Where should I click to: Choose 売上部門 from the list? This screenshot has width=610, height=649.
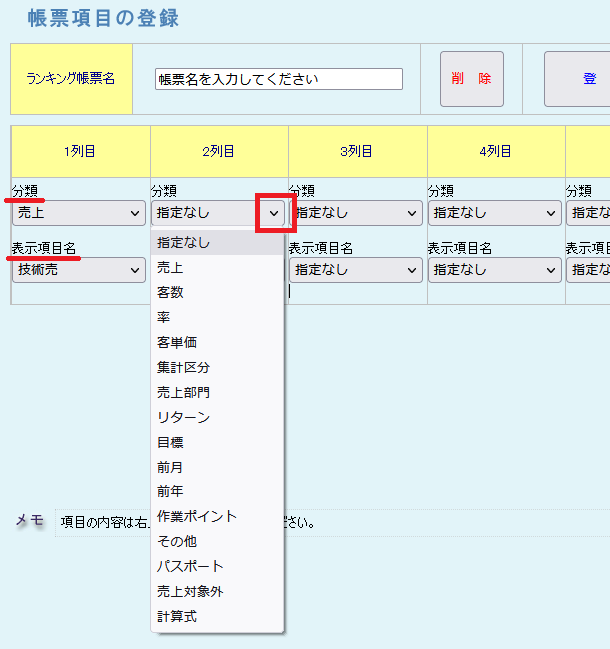click(183, 393)
